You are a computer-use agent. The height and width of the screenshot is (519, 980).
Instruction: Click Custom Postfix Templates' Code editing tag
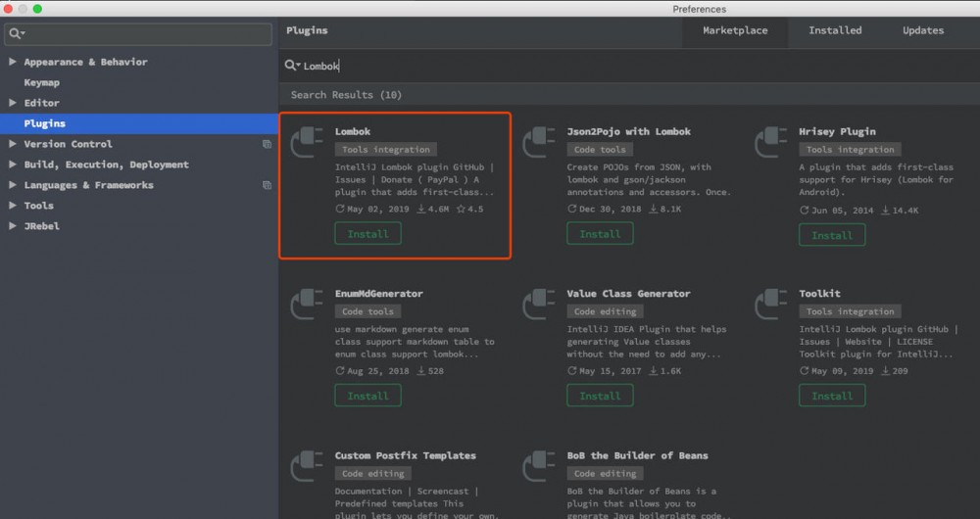(x=373, y=474)
